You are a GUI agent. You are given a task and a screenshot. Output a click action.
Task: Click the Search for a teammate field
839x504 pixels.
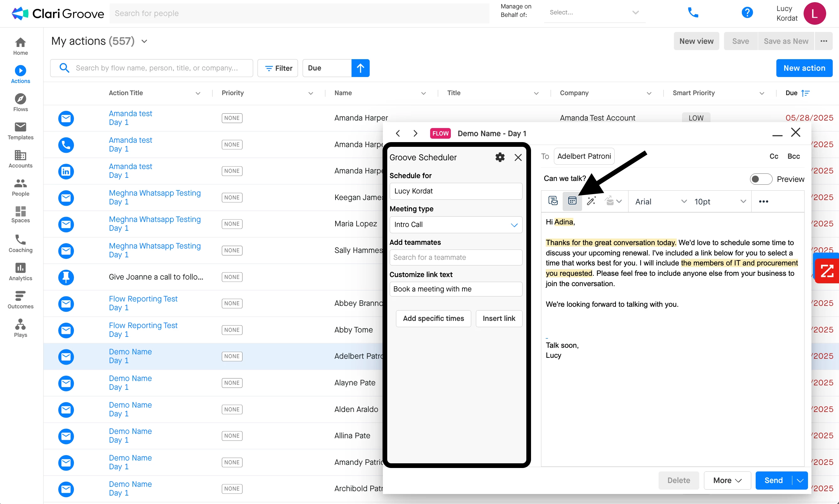[x=456, y=257]
